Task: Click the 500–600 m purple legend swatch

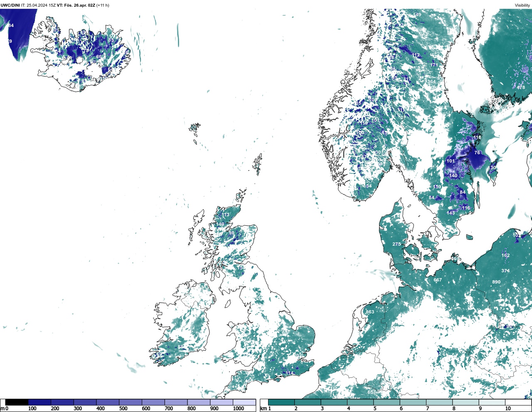Action: (x=131, y=402)
